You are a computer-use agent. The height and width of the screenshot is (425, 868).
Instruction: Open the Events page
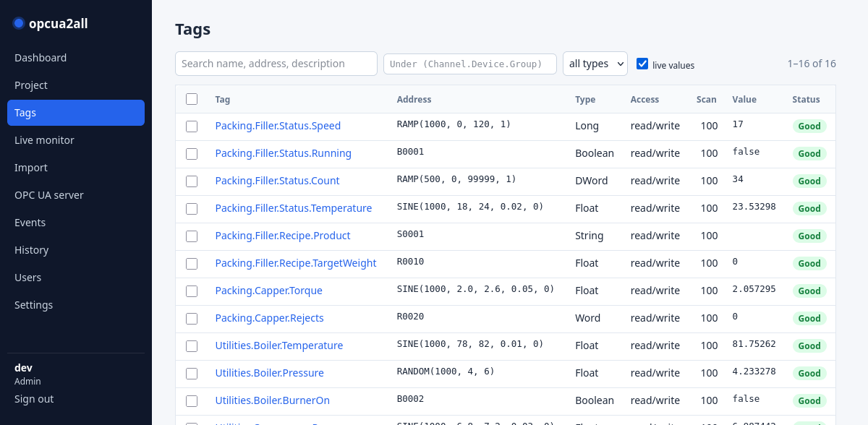pyautogui.click(x=76, y=223)
